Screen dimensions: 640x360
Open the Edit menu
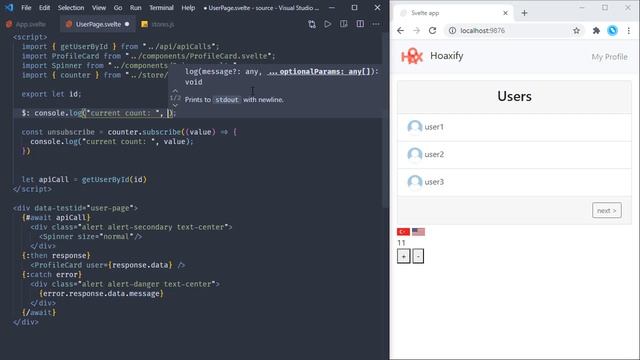(x=44, y=8)
